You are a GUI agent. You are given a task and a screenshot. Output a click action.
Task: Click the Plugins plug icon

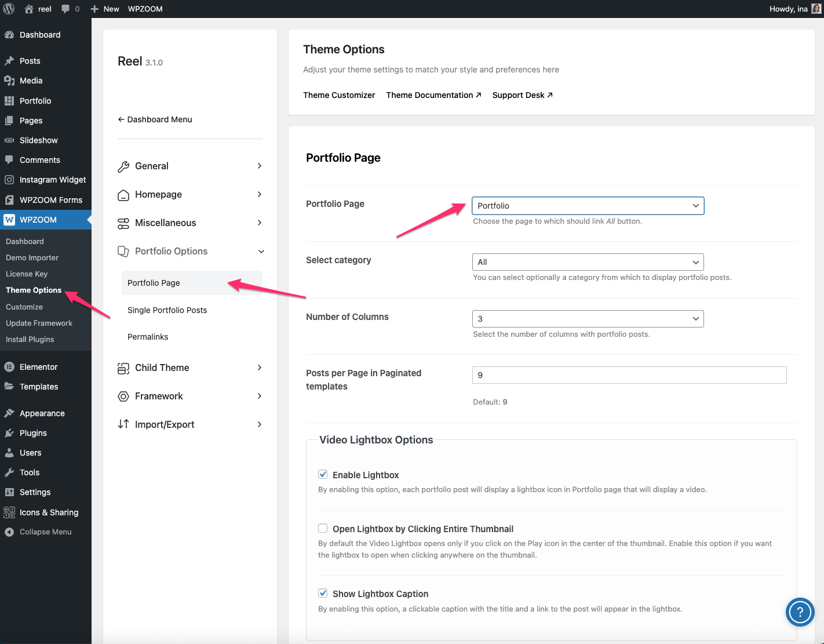(x=9, y=433)
